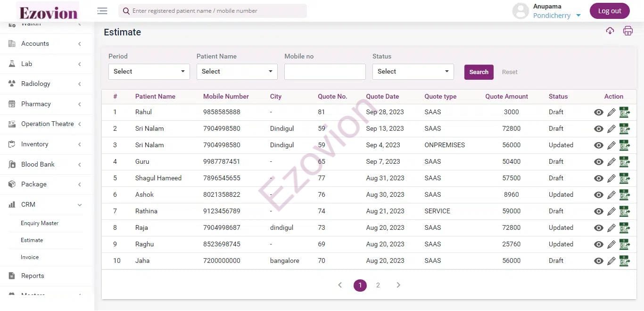Click the Search button
Image resolution: width=644 pixels, height=311 pixels.
click(479, 72)
